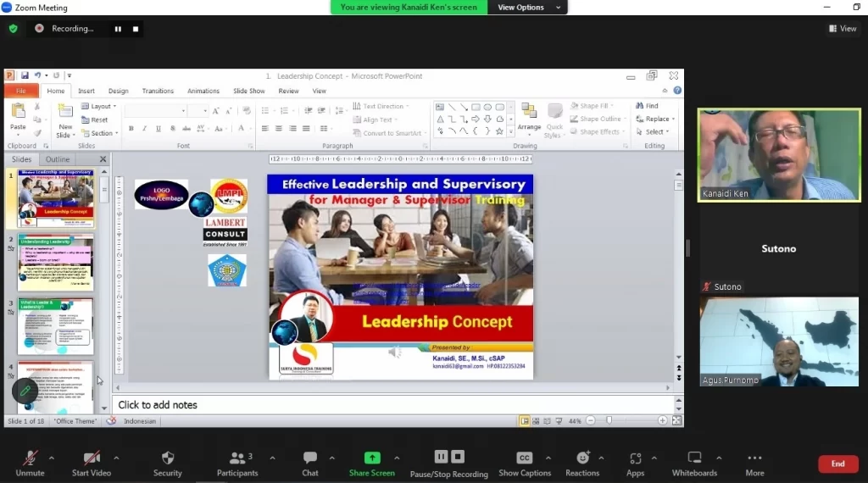Expand caption options arrow beside Show Captions

pyautogui.click(x=548, y=458)
